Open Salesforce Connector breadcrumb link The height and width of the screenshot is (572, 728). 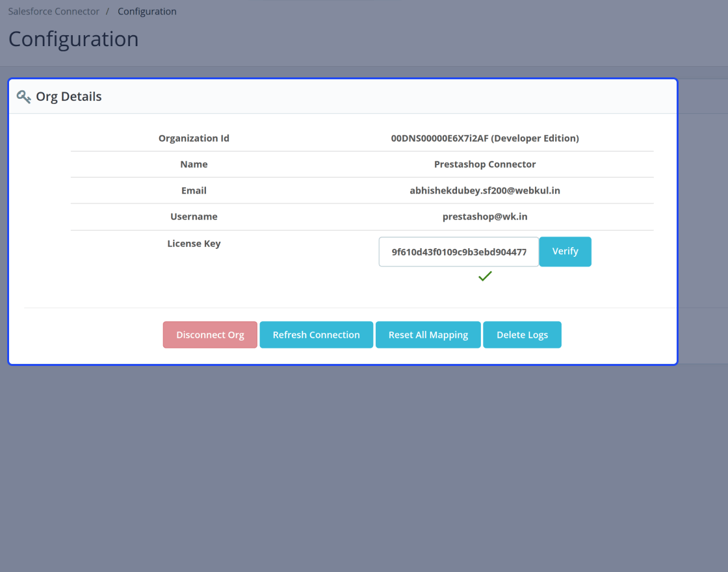[54, 12]
